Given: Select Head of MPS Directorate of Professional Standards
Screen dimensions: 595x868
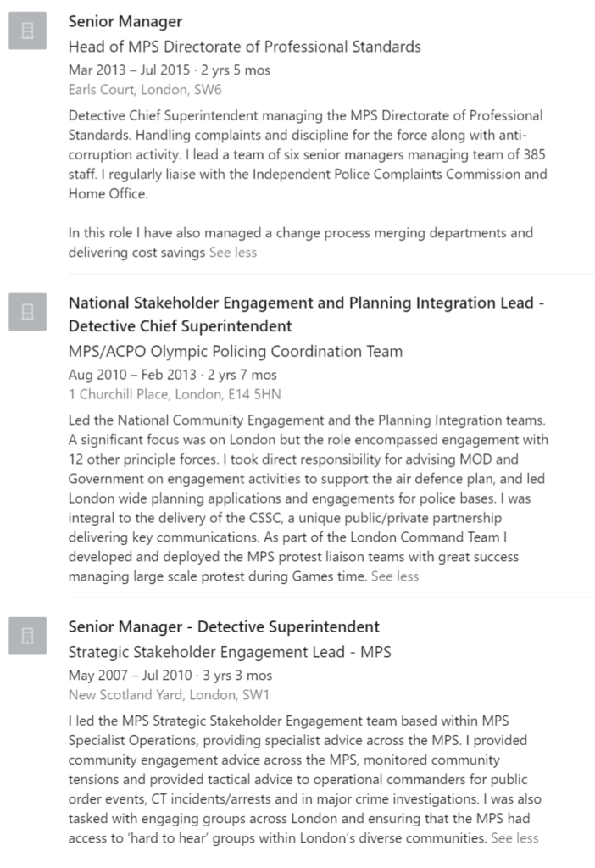Looking at the screenshot, I should [245, 47].
